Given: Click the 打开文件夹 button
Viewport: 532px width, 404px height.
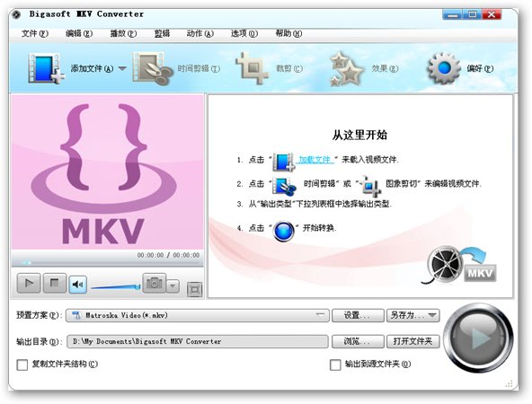Looking at the screenshot, I should pyautogui.click(x=412, y=341).
